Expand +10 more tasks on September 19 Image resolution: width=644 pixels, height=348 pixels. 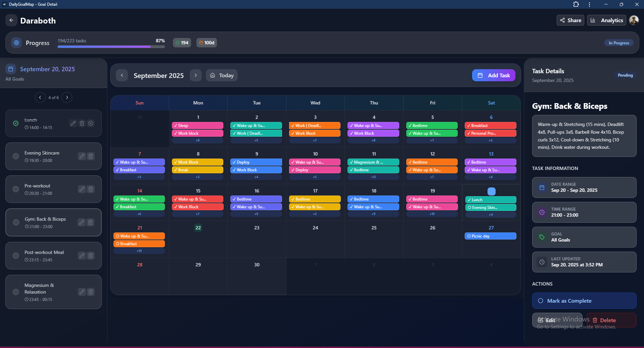point(432,214)
